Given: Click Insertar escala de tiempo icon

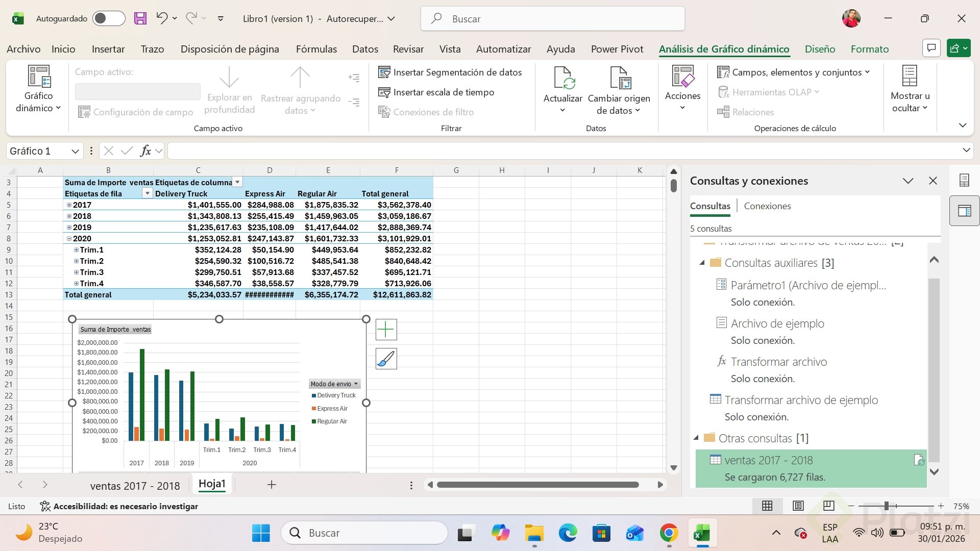Looking at the screenshot, I should pos(384,92).
